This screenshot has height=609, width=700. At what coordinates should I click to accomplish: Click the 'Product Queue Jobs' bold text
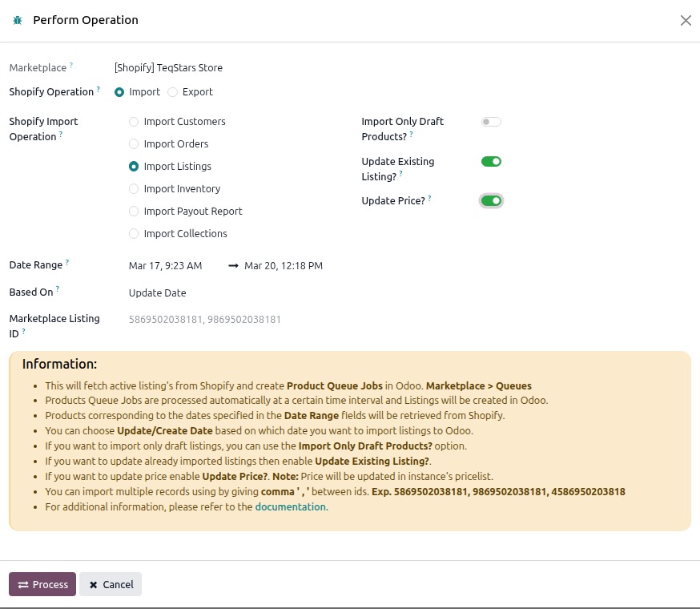click(x=334, y=385)
